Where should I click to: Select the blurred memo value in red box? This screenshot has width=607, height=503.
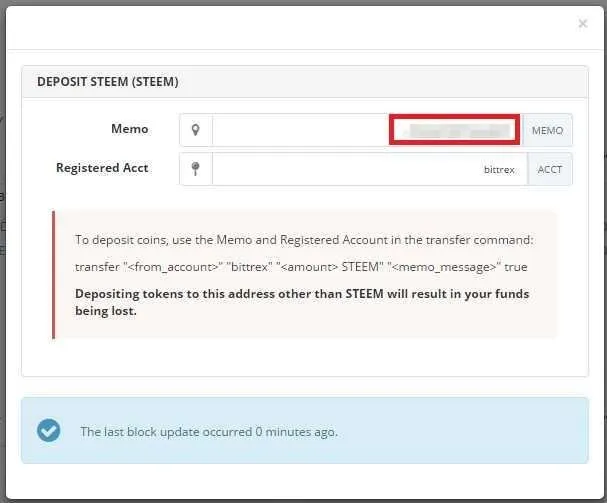(454, 130)
